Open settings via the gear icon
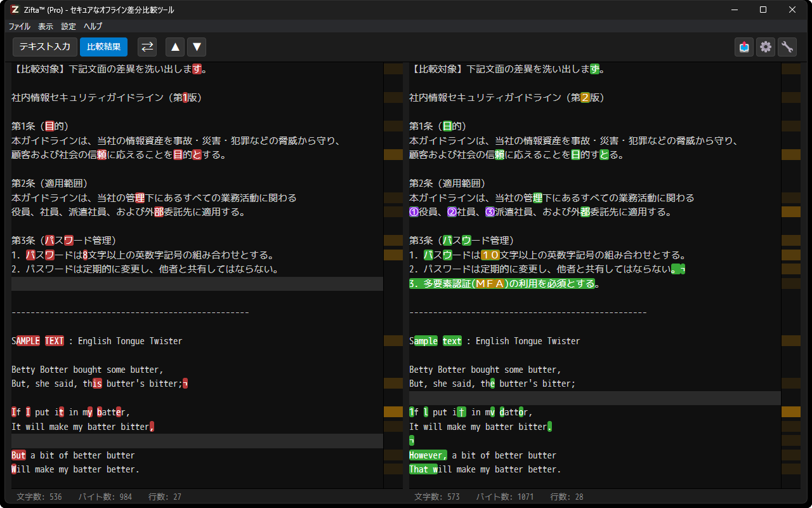 click(x=766, y=46)
